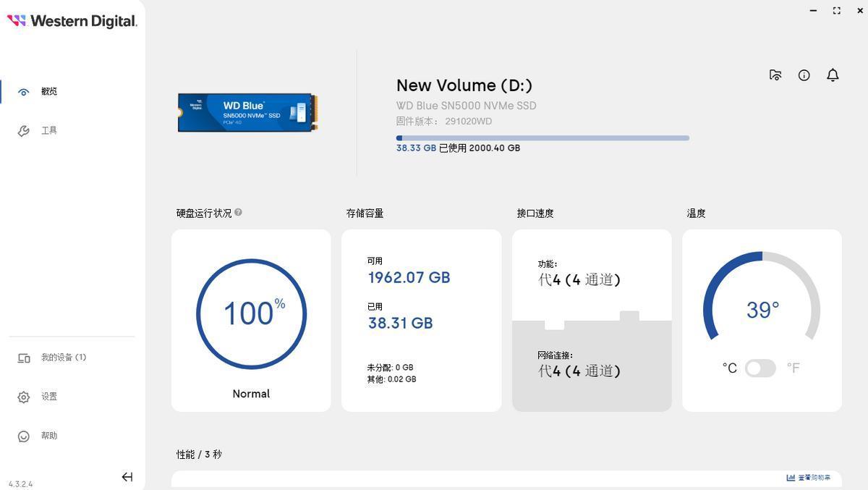
Task: Click the D: drive usage progress bar
Action: click(542, 138)
